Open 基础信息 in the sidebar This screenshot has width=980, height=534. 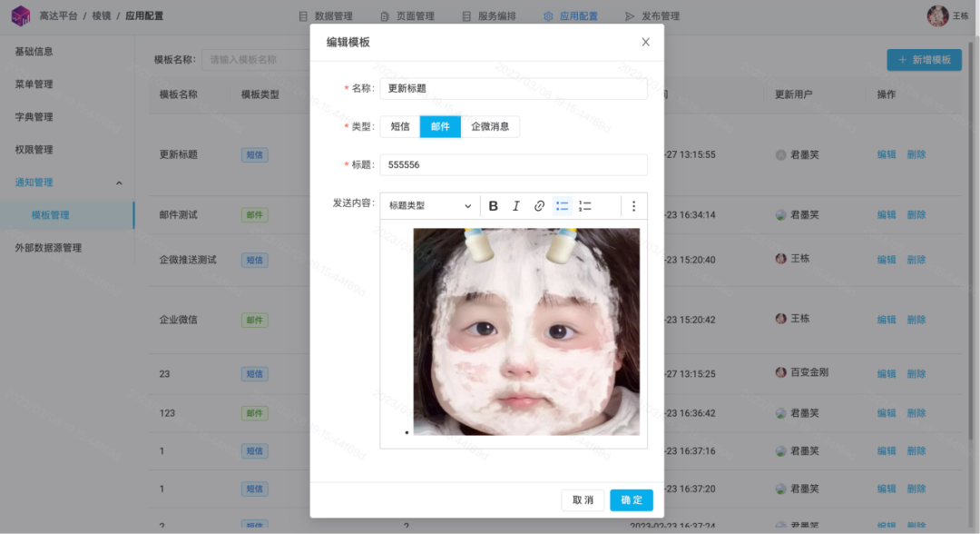(34, 51)
